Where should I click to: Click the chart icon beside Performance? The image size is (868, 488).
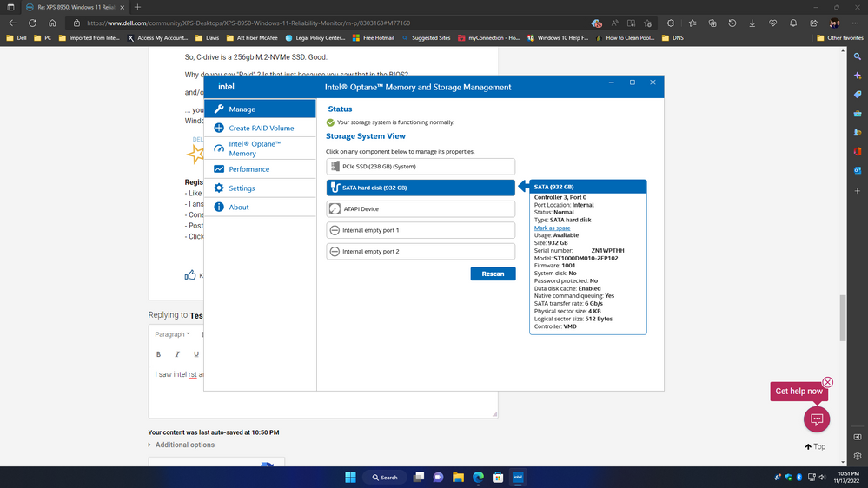219,168
